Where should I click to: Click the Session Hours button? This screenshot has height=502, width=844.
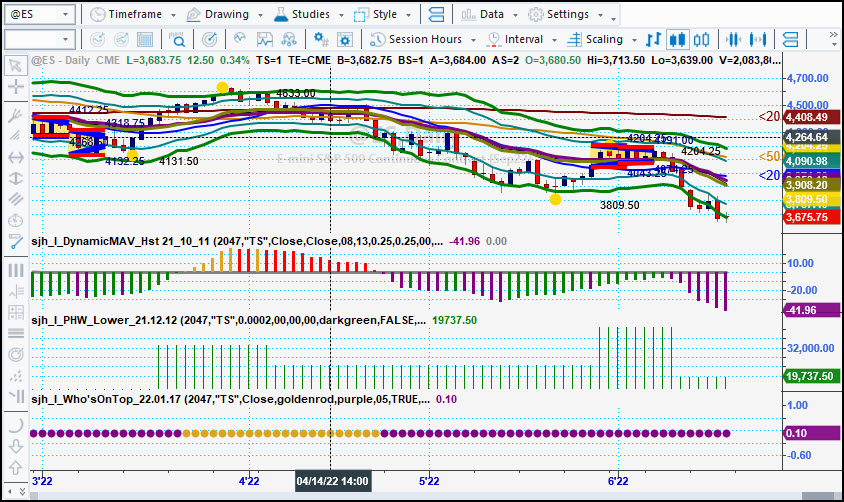tap(425, 39)
